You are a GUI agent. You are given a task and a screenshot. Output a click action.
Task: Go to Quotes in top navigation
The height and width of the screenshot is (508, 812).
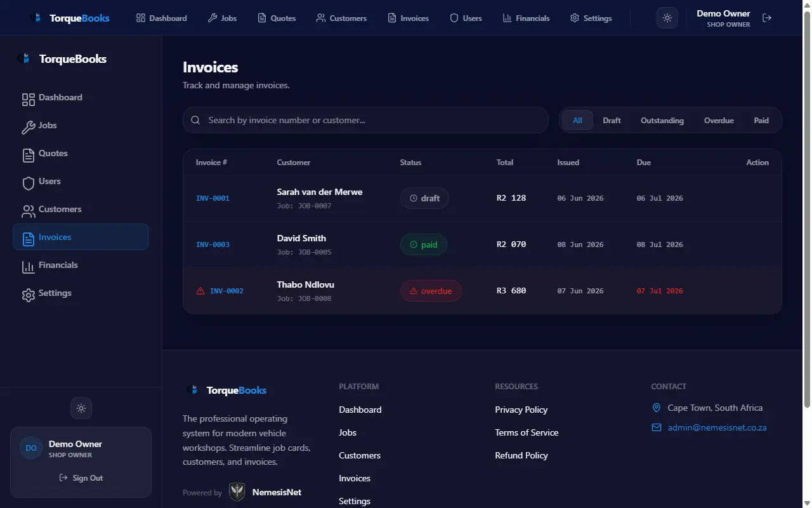click(277, 18)
